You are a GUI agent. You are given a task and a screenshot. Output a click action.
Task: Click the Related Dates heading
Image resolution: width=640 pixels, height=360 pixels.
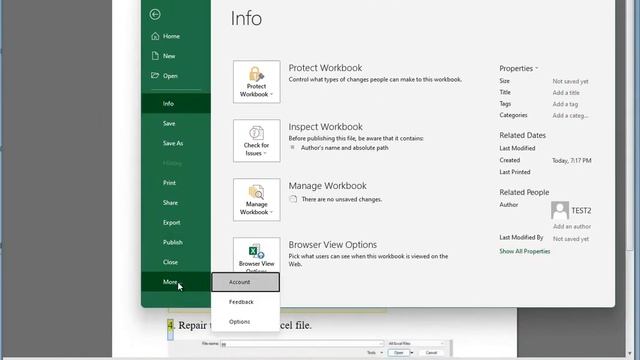pos(522,135)
